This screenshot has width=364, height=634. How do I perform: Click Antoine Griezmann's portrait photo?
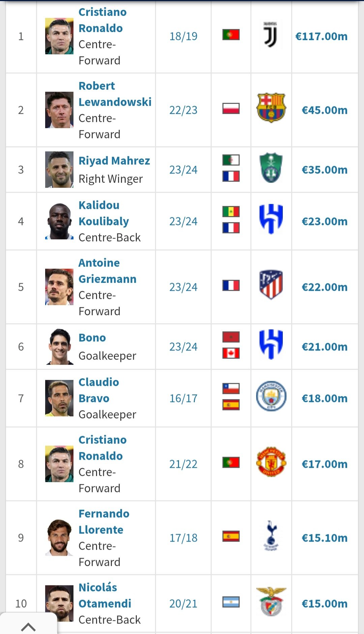(x=59, y=287)
